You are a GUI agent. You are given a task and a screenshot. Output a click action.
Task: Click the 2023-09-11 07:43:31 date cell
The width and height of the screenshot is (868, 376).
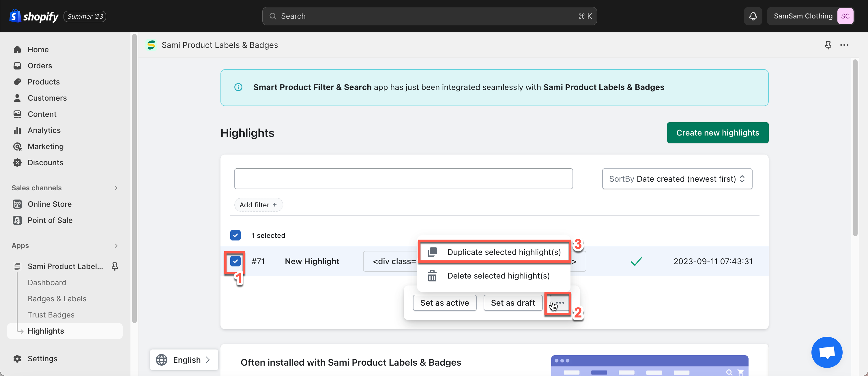713,261
